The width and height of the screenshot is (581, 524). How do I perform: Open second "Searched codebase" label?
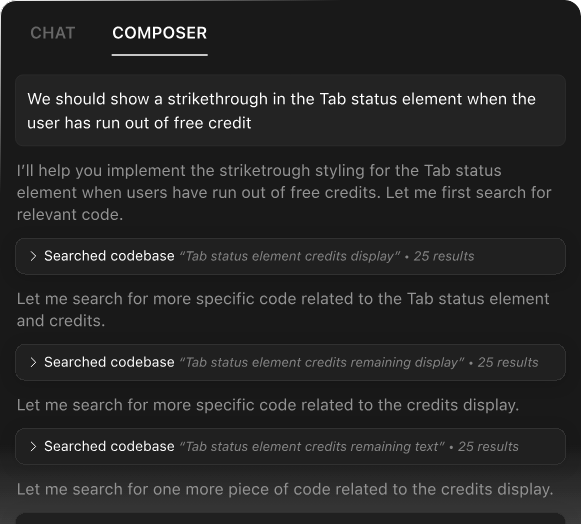tap(109, 362)
